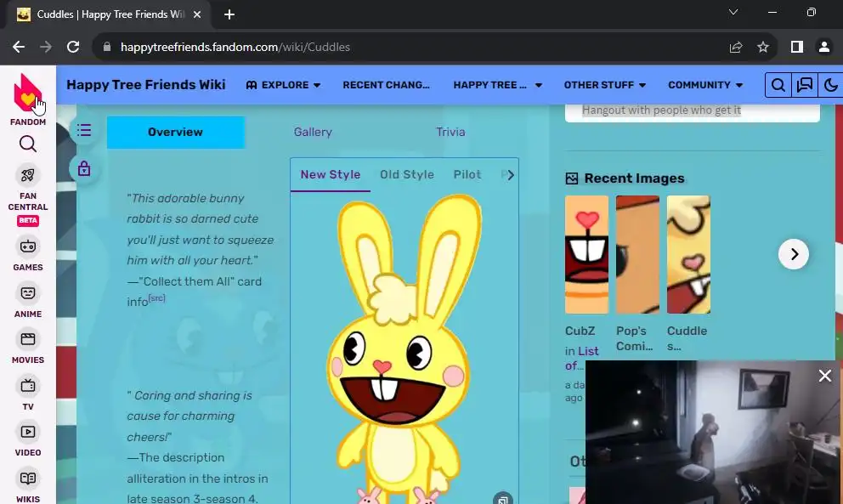843x504 pixels.
Task: Reload the current page
Action: 73,47
